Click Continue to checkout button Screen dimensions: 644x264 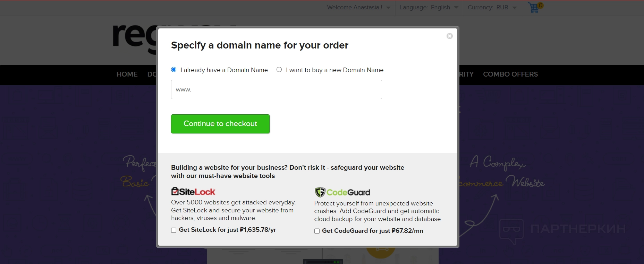[x=220, y=124]
